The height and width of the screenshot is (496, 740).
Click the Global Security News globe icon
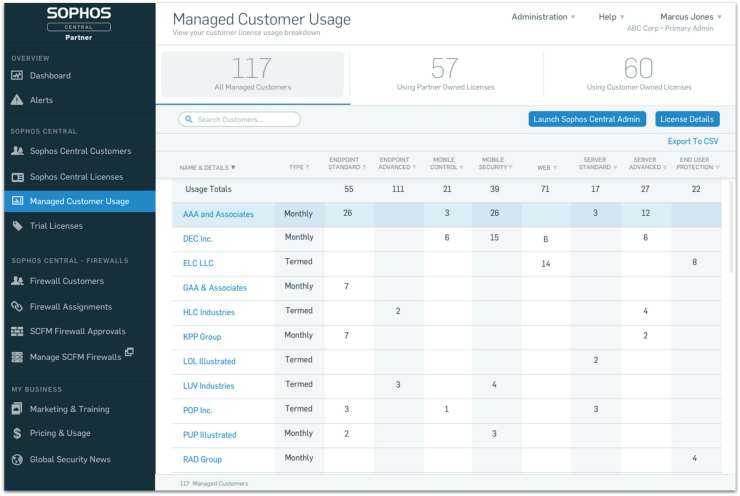pyautogui.click(x=17, y=460)
